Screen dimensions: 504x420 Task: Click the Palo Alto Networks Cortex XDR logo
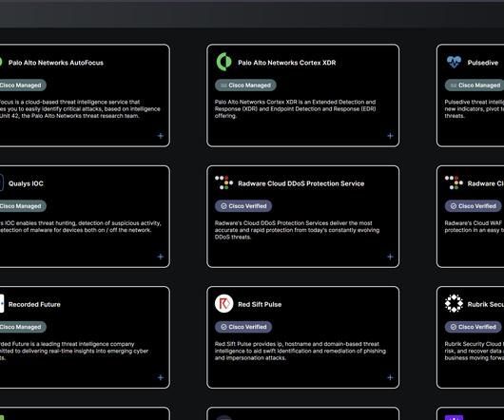[x=223, y=62]
